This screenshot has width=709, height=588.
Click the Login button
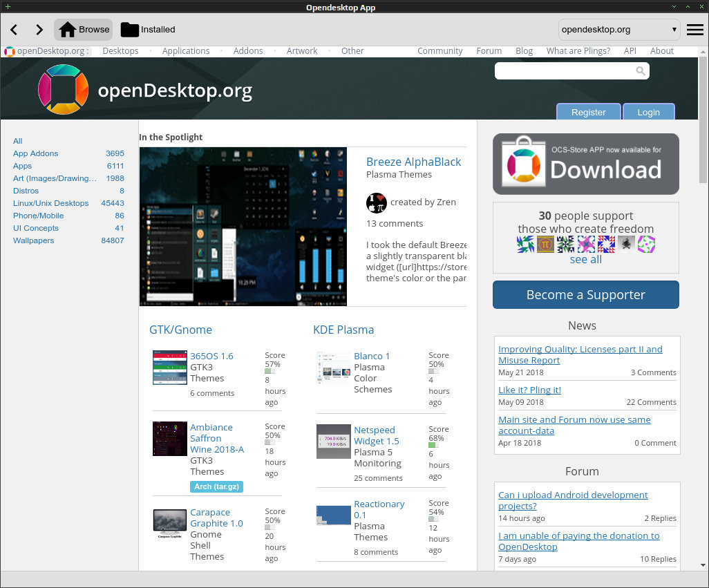tap(648, 112)
